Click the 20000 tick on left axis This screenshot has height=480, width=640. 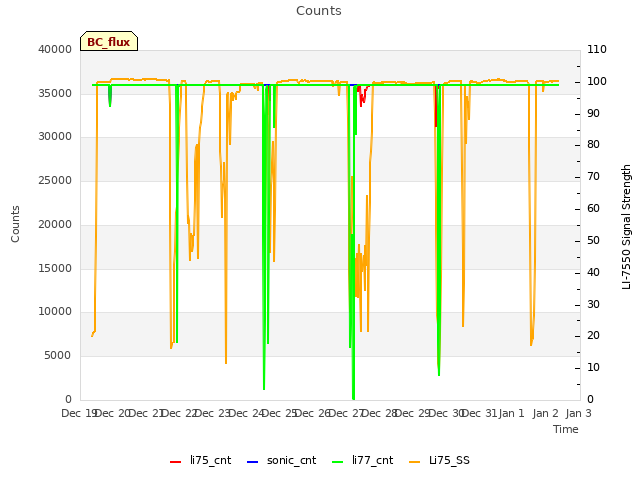55,224
